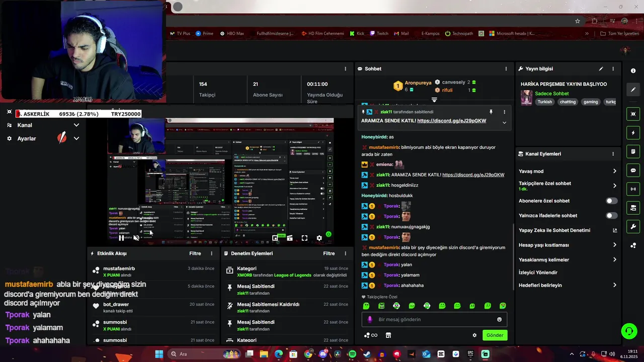Expand the Ayarlar sidebar menu
The image size is (644, 362).
(x=76, y=138)
